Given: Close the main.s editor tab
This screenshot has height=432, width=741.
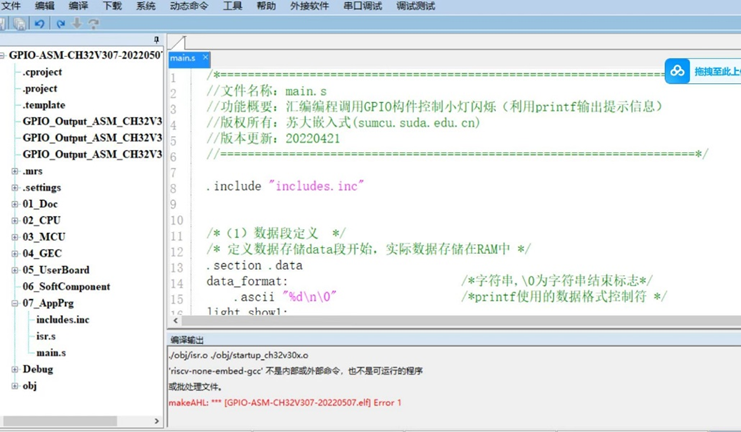Looking at the screenshot, I should (205, 58).
